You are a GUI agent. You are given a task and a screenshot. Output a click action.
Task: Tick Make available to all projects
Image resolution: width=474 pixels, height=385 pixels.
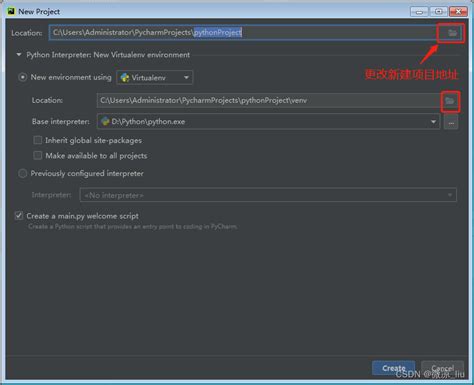pos(38,155)
